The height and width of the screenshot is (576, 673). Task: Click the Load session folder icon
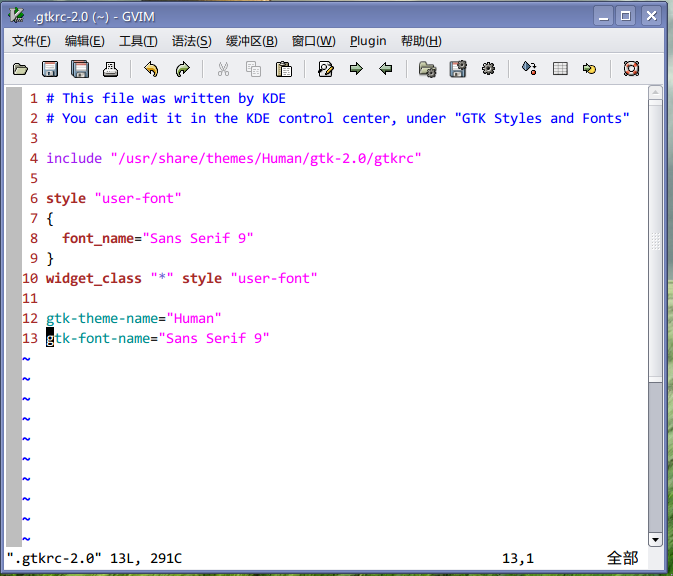427,69
